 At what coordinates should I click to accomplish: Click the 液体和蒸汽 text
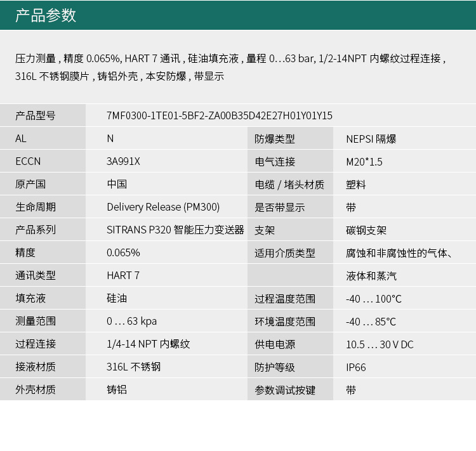pyautogui.click(x=371, y=276)
